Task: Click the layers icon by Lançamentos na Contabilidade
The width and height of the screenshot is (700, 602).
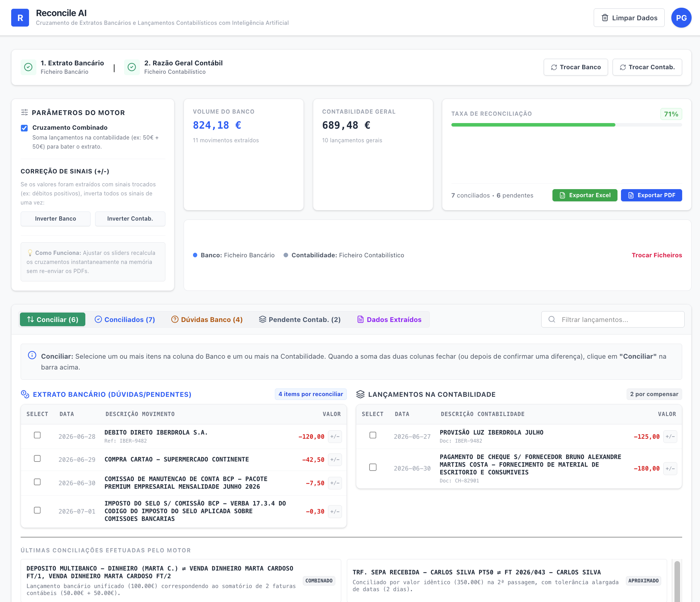Action: (x=360, y=394)
